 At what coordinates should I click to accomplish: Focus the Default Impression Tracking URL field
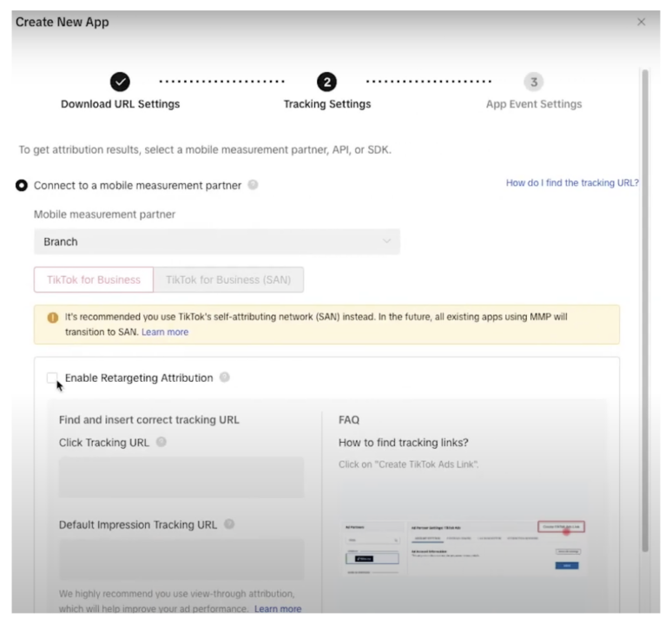(181, 559)
